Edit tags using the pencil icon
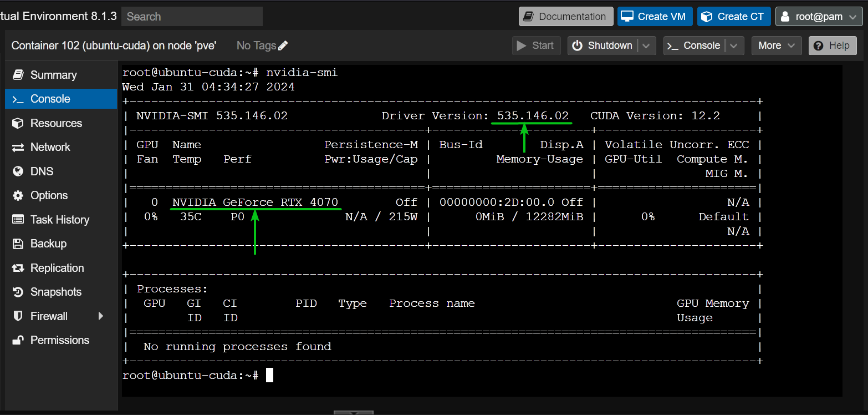Screen dimensions: 868x415 coord(283,46)
